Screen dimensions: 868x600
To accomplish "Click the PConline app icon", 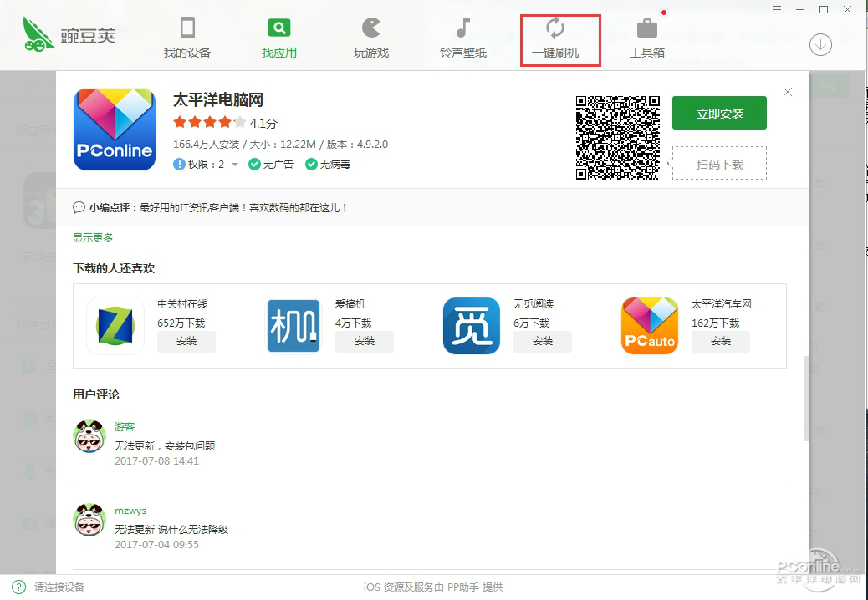I will pyautogui.click(x=115, y=130).
